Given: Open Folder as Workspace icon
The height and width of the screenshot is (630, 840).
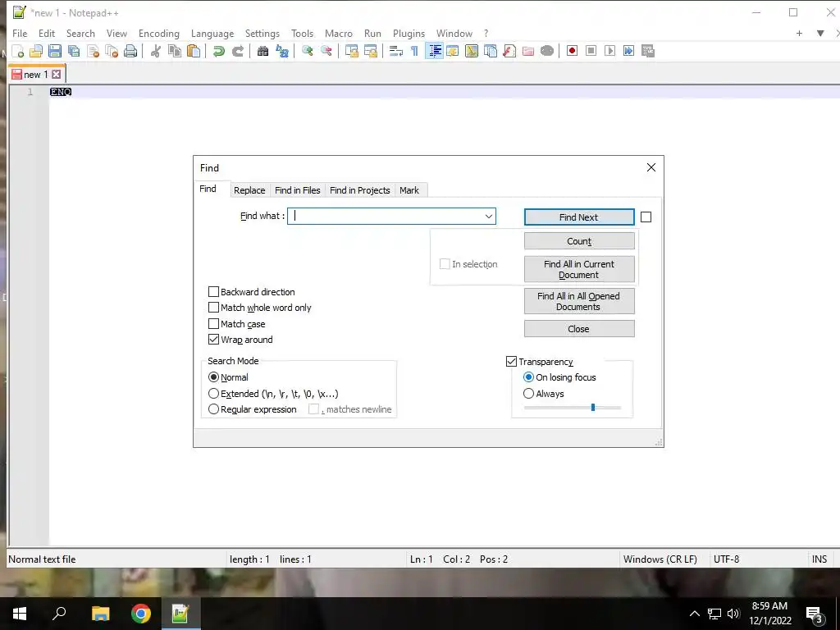Looking at the screenshot, I should [528, 51].
